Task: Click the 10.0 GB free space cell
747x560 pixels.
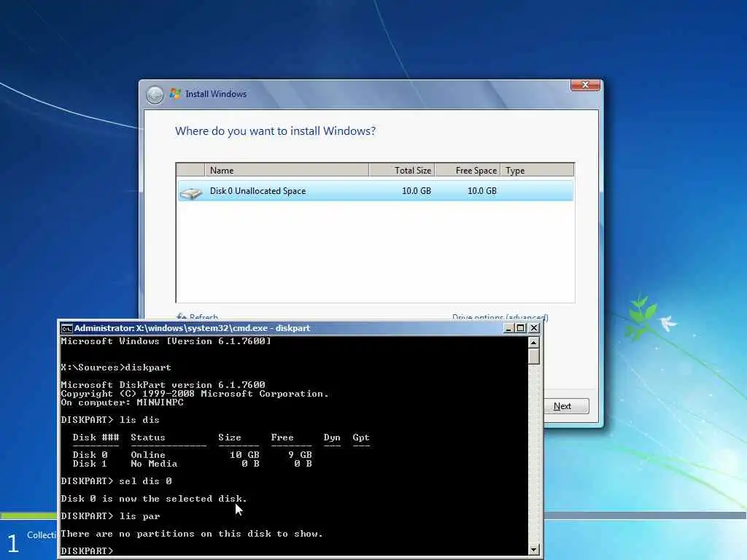Action: (481, 191)
